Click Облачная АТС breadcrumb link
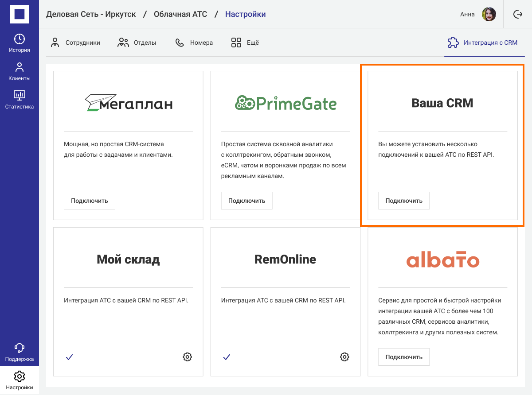 click(180, 14)
